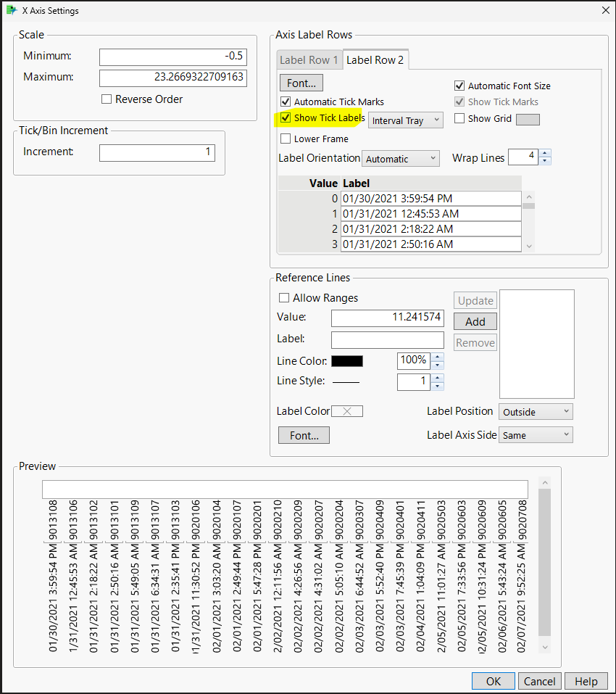
Task: Edit label 01/31/2021 2:50:16 AM
Action: click(430, 244)
